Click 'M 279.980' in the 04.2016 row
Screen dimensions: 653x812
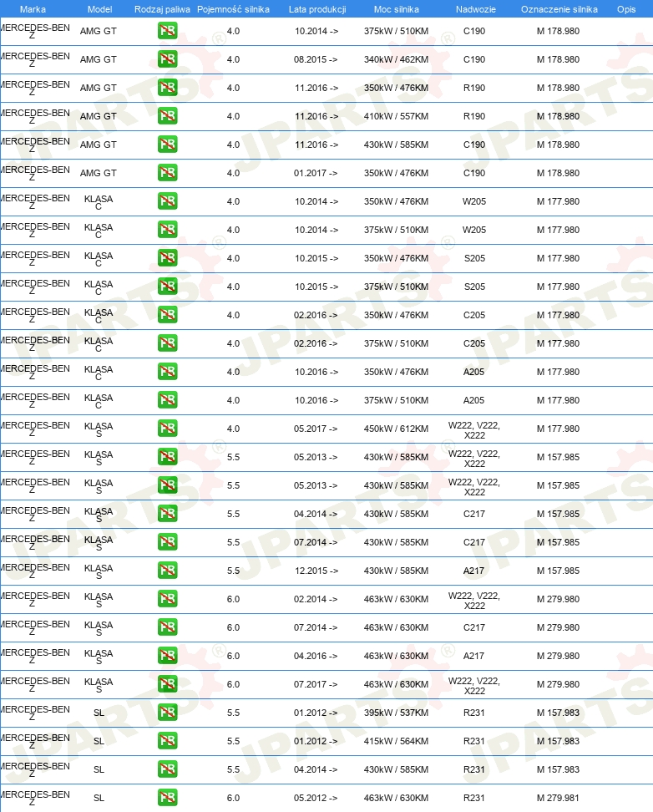pyautogui.click(x=558, y=656)
